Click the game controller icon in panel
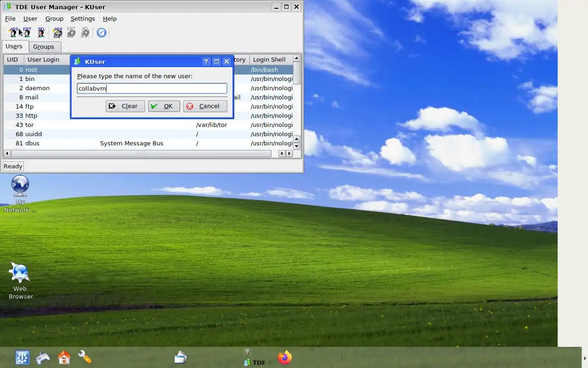The height and width of the screenshot is (368, 588). coord(43,357)
